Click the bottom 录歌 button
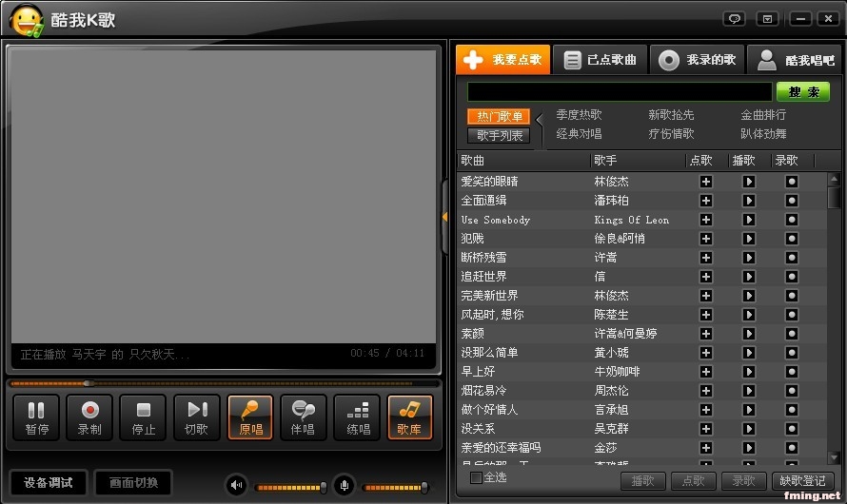This screenshot has height=504, width=847. (744, 481)
